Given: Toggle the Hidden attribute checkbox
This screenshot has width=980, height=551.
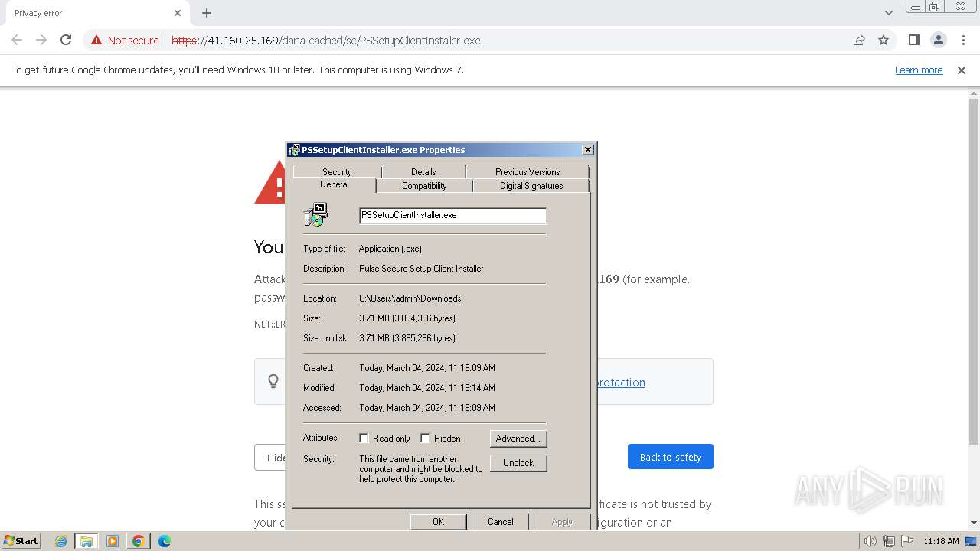Looking at the screenshot, I should tap(426, 439).
